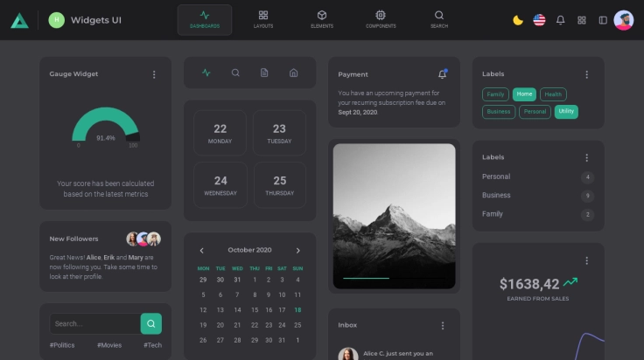This screenshot has width=644, height=360.
Task: Click the user profile avatar
Action: click(624, 20)
